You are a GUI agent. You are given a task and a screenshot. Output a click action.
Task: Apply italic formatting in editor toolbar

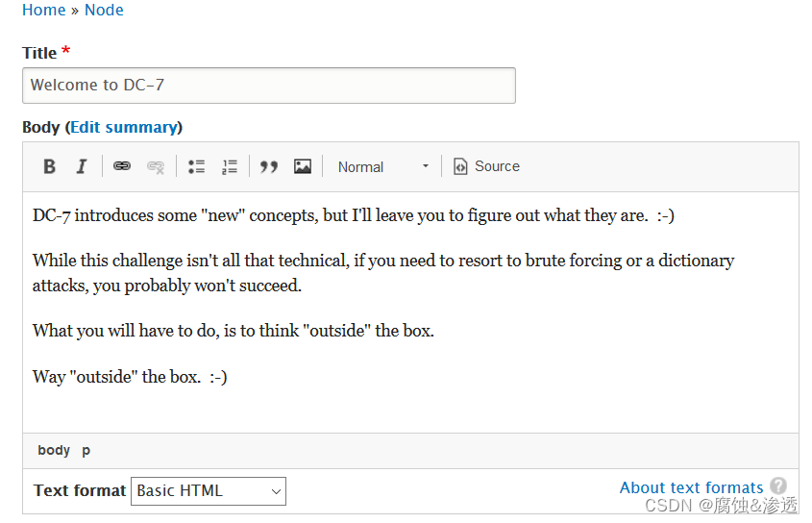pos(82,166)
